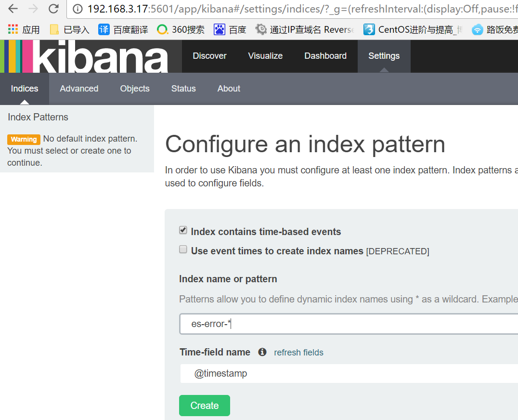Image resolution: width=518 pixels, height=420 pixels.
Task: Select the Objects sub-tab
Action: tap(135, 89)
